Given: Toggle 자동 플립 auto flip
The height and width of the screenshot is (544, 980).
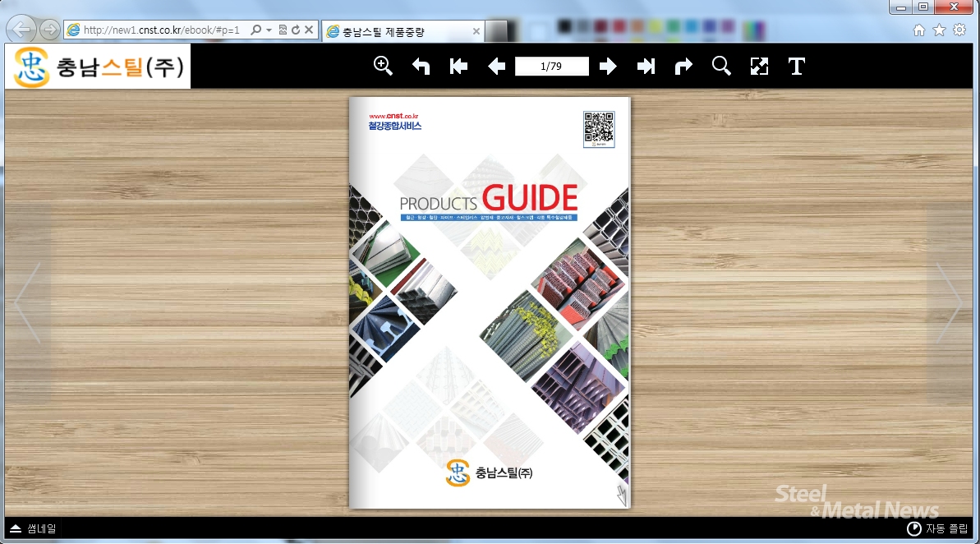Looking at the screenshot, I should pos(937,528).
